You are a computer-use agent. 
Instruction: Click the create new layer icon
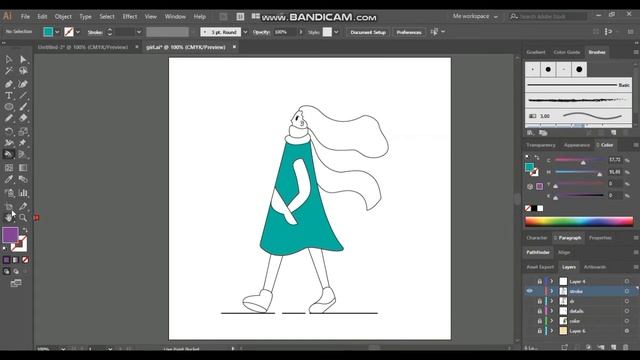tap(613, 347)
